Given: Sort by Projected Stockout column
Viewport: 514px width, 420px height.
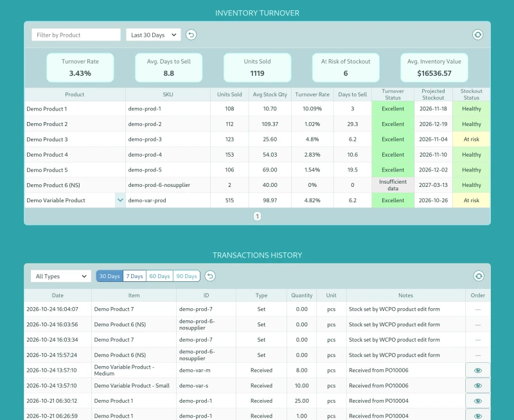Looking at the screenshot, I should click(433, 94).
